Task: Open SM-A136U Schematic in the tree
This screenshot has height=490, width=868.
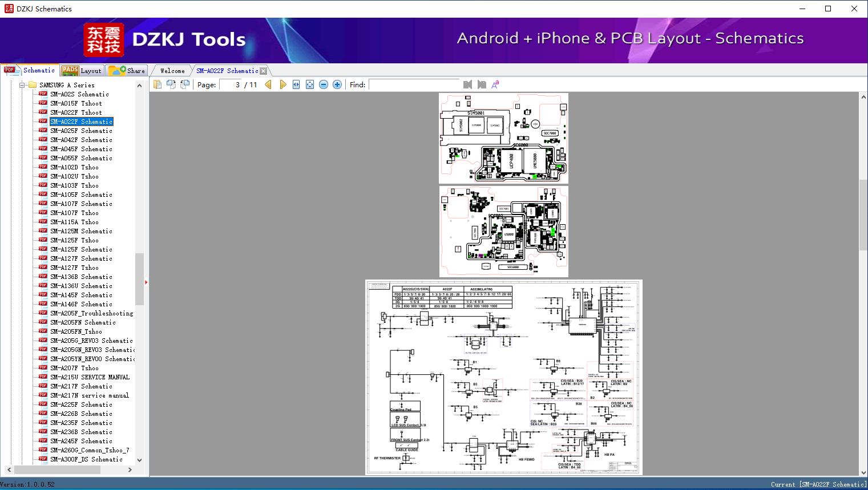Action: 81,286
